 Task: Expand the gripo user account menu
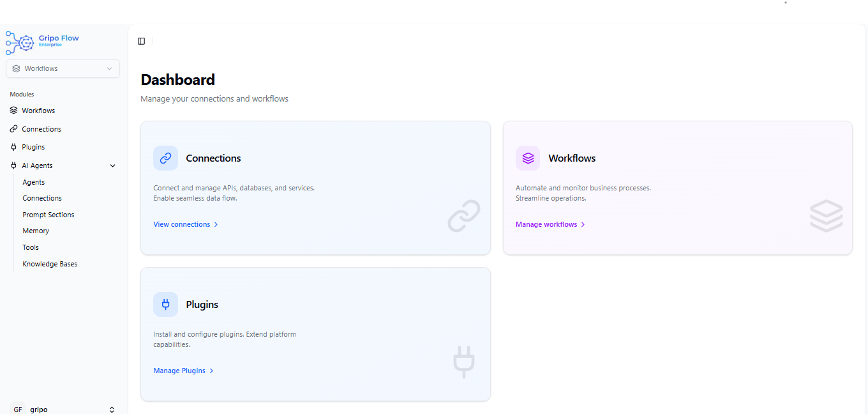(x=112, y=410)
